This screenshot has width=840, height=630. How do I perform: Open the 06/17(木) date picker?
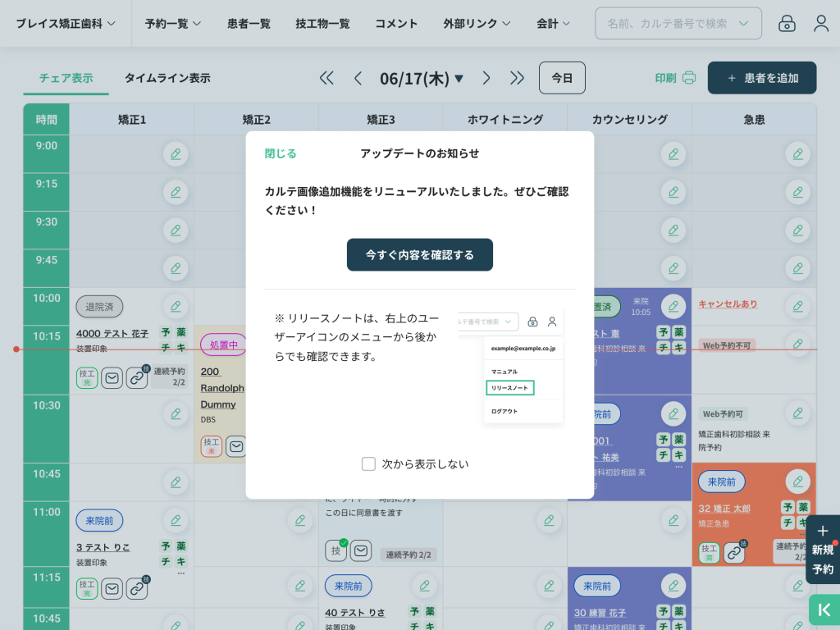[x=422, y=78]
